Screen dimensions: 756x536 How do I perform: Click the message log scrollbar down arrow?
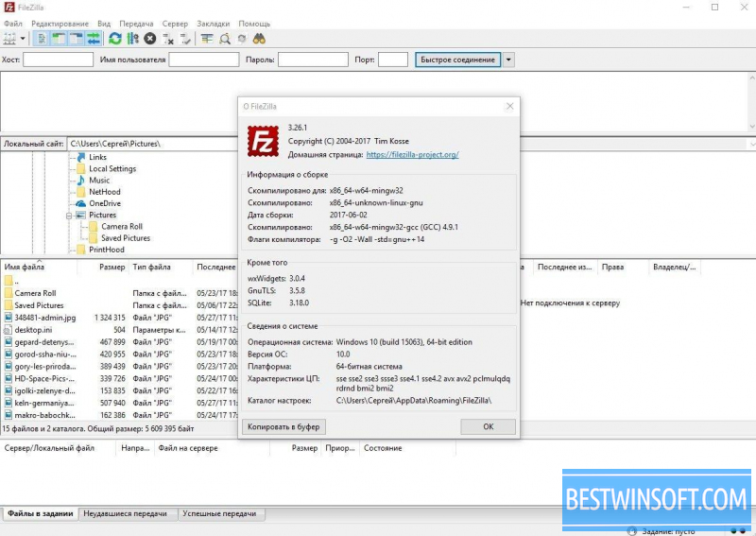click(751, 127)
